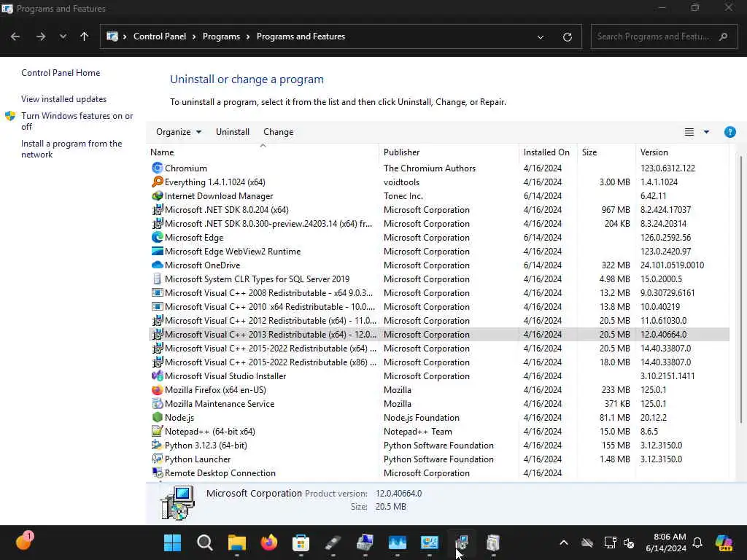This screenshot has width=747, height=560.
Task: Show hidden system tray icons
Action: pos(564,542)
